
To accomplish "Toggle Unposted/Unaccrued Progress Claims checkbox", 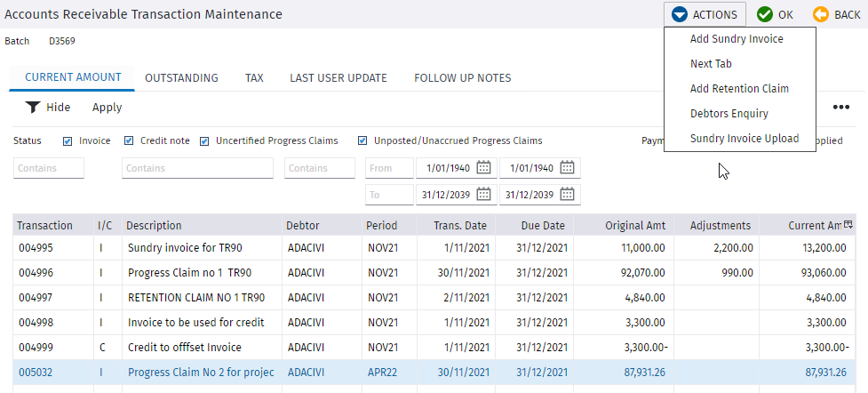I will [362, 140].
